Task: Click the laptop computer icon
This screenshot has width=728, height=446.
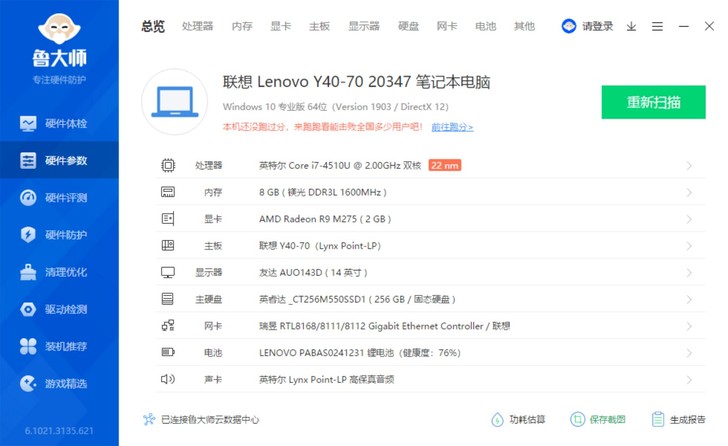Action: coord(175,102)
